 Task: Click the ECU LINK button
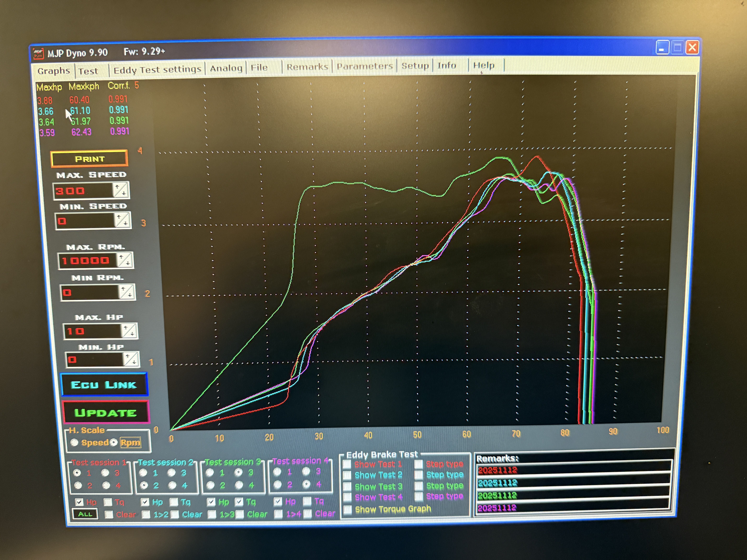point(104,384)
